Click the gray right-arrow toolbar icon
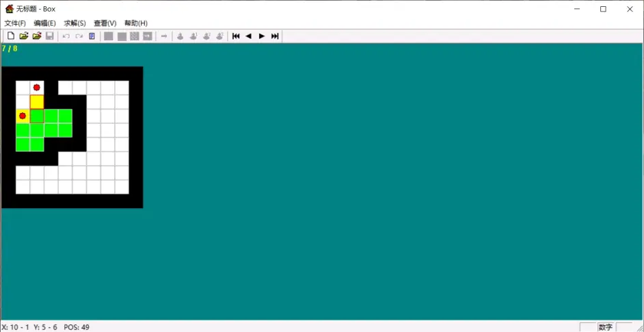644x332 pixels. (x=164, y=36)
